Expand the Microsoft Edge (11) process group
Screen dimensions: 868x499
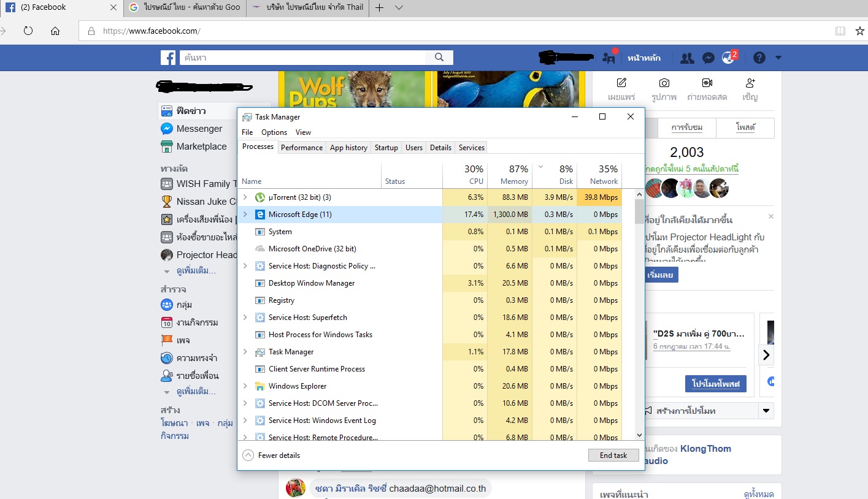point(245,215)
